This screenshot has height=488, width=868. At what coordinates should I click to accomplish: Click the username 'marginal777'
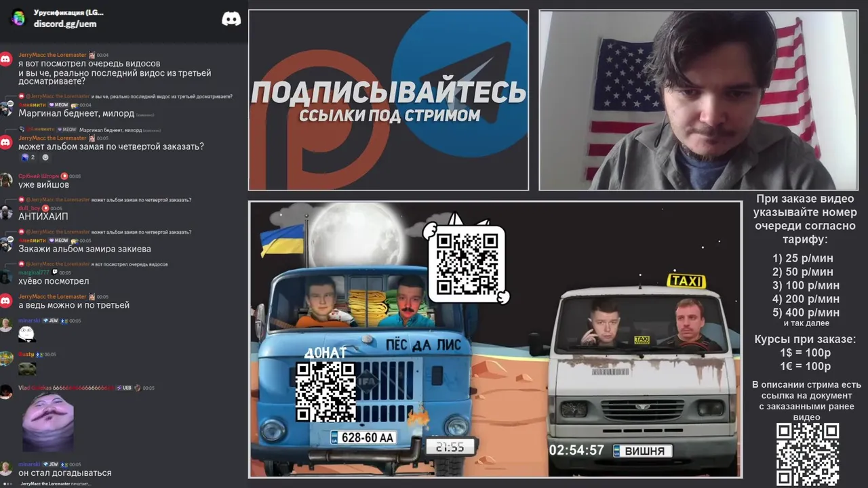pyautogui.click(x=34, y=272)
